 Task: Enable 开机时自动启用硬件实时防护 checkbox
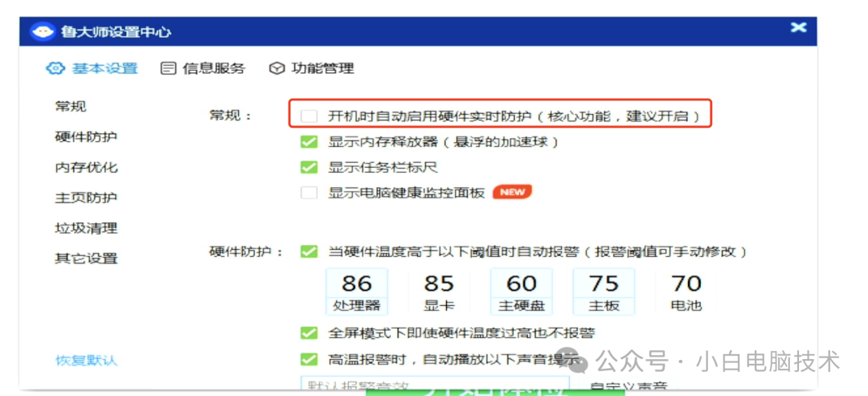309,116
